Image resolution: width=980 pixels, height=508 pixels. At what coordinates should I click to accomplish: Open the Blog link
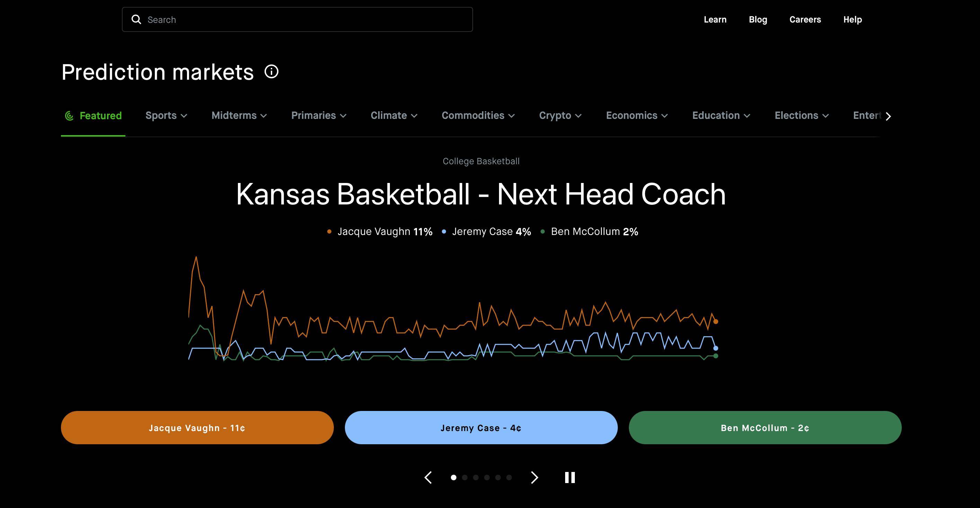(x=758, y=19)
